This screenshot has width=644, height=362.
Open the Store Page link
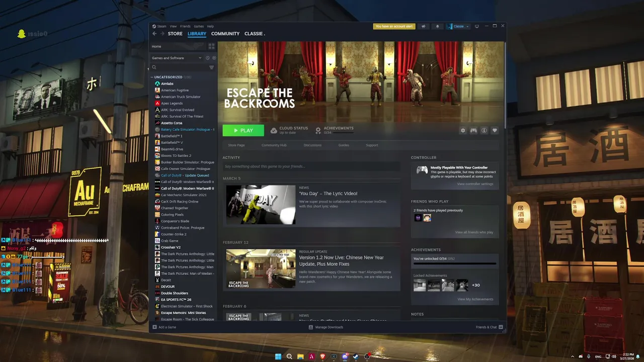pos(236,145)
